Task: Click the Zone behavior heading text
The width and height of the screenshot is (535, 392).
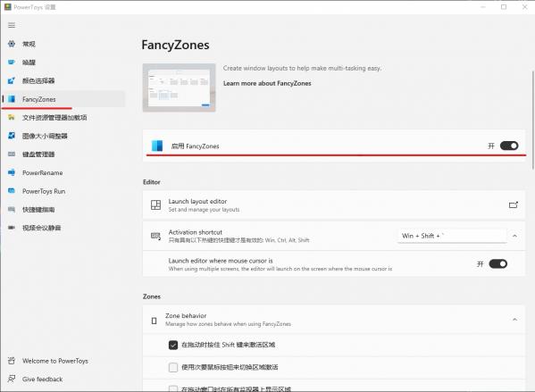Action: (186, 315)
